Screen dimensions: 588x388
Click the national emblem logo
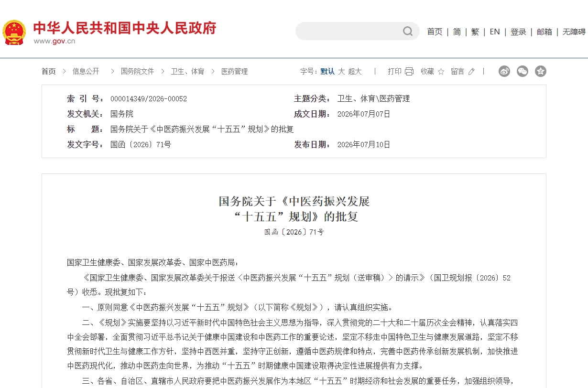coord(15,32)
